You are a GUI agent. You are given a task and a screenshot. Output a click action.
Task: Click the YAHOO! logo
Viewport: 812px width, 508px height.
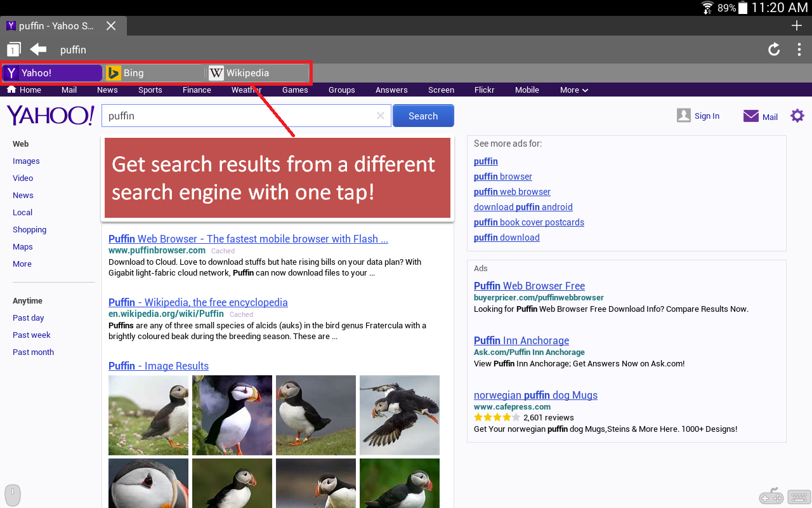[x=50, y=116]
